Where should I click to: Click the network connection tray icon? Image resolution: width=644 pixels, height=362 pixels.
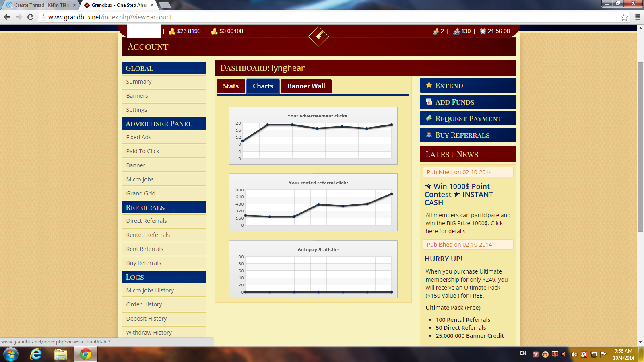593,354
